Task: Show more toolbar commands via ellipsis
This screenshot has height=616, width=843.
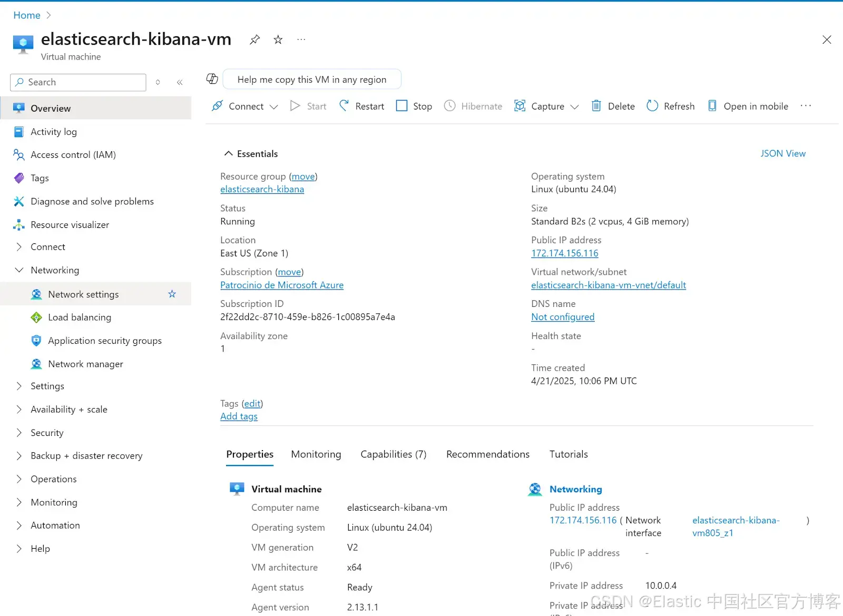Action: (806, 106)
